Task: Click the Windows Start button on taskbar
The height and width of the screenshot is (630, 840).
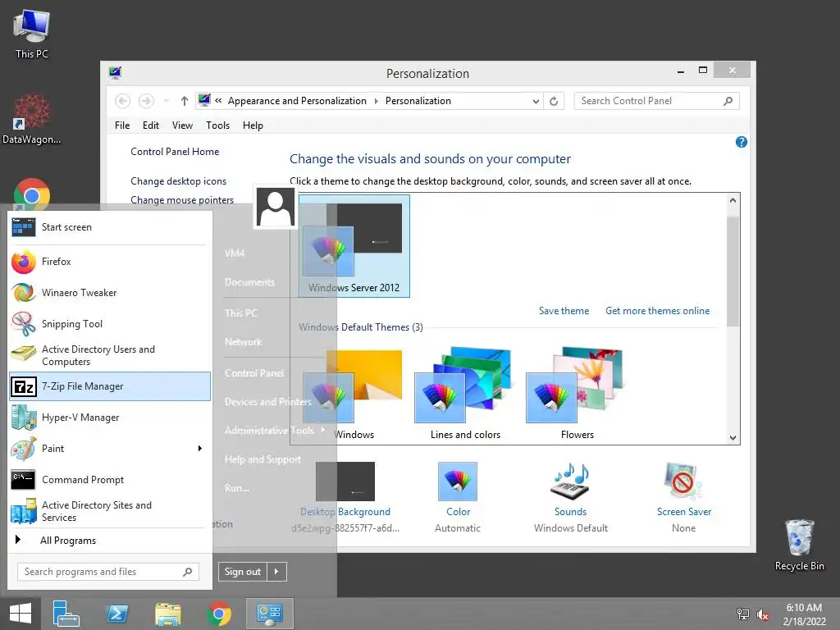Action: [x=21, y=614]
